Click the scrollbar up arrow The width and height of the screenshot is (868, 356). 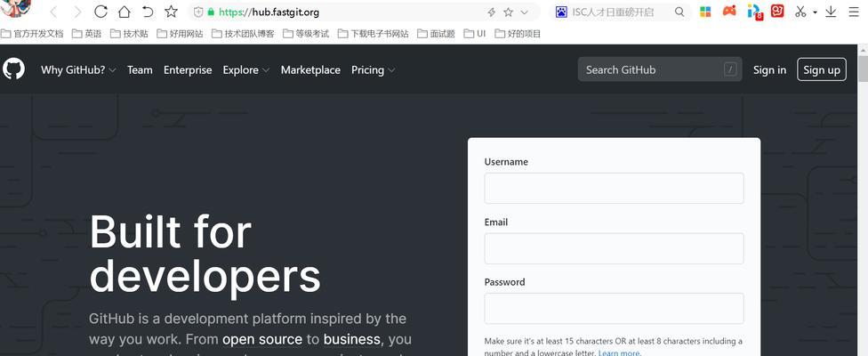click(x=863, y=50)
